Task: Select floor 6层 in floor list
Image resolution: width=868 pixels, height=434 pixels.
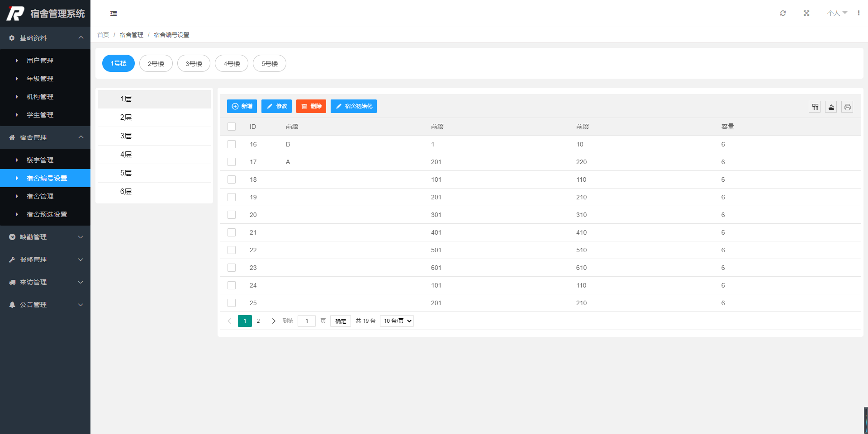Action: pos(154,192)
